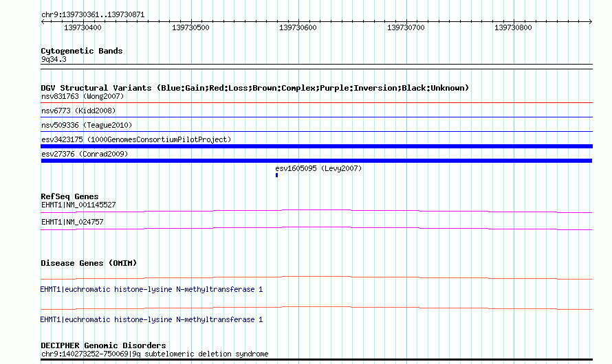
Task: Click the magenta NM_024757 gene line
Action: (x=316, y=228)
